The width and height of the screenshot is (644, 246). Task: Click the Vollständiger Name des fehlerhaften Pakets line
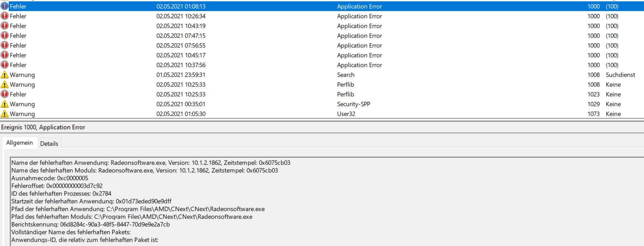tap(71, 232)
